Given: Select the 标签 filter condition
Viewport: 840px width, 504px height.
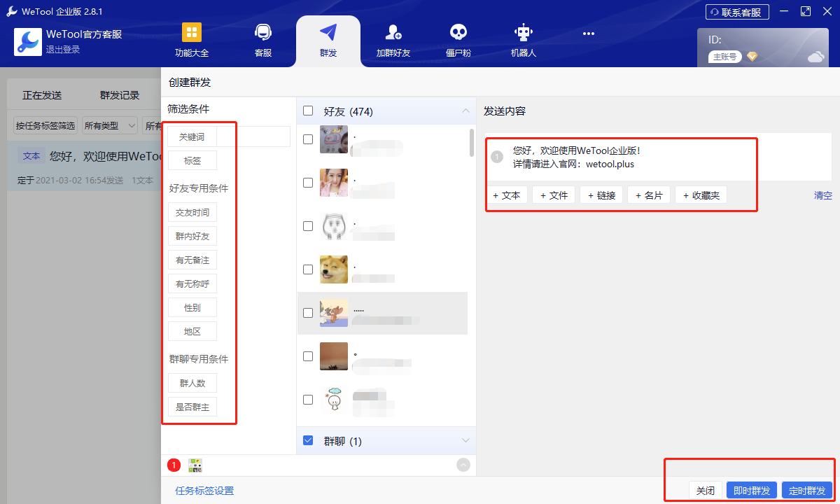Looking at the screenshot, I should (192, 160).
